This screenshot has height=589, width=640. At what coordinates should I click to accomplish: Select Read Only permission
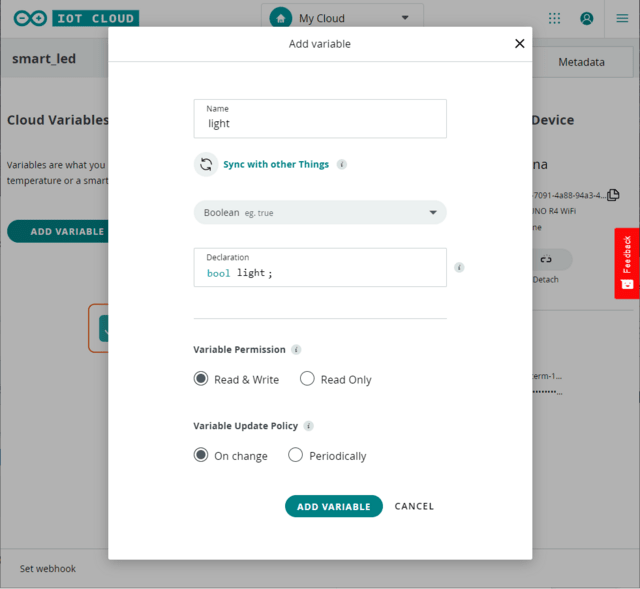(308, 379)
